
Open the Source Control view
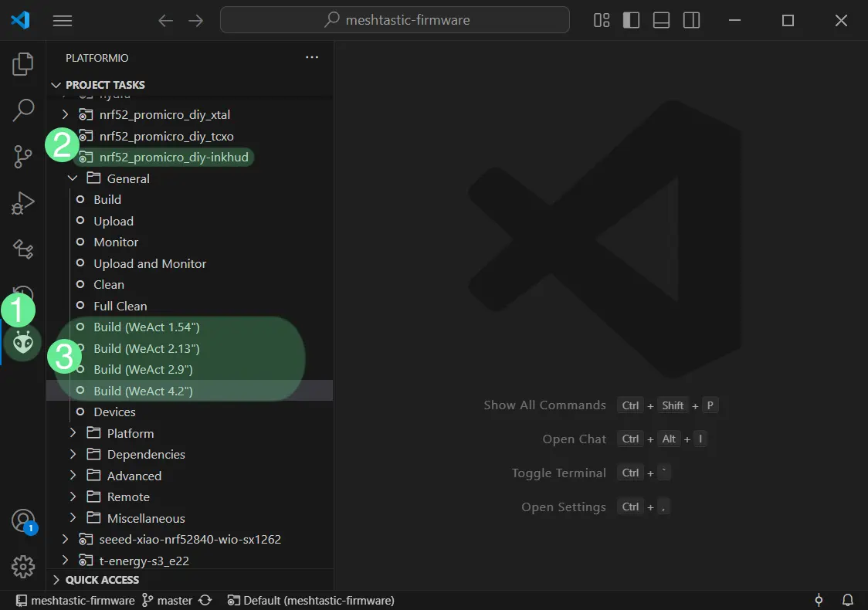[x=22, y=157]
